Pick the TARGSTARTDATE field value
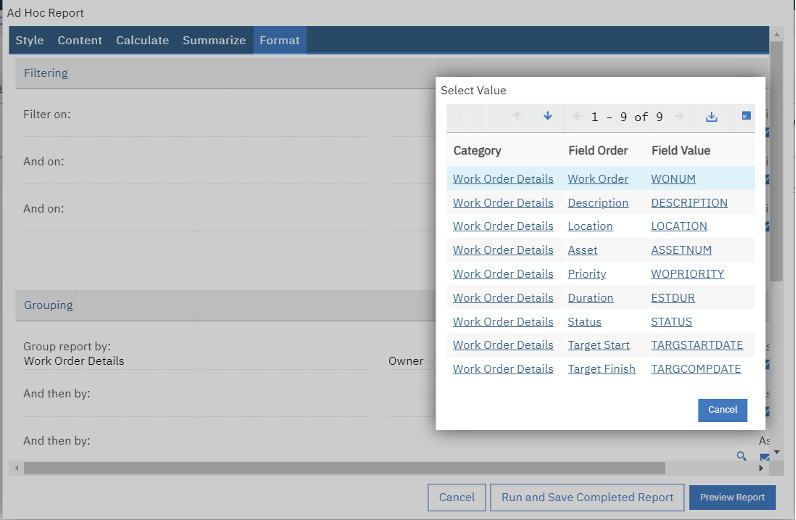 pos(696,345)
